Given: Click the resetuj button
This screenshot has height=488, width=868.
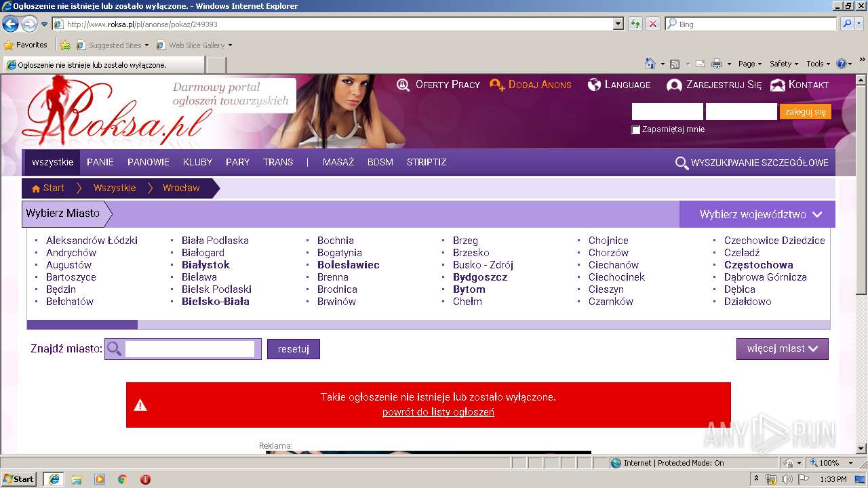Looking at the screenshot, I should coord(294,349).
